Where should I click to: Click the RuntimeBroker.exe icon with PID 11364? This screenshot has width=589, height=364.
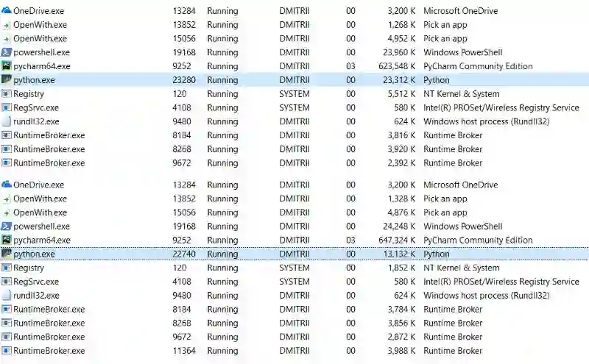pyautogui.click(x=7, y=351)
